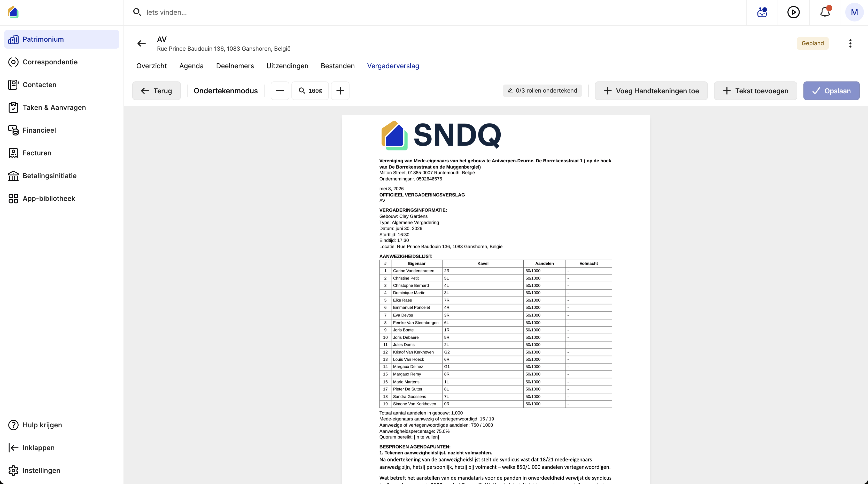Viewport: 868px width, 484px height.
Task: Go back using the arrow beside AV
Action: click(142, 43)
